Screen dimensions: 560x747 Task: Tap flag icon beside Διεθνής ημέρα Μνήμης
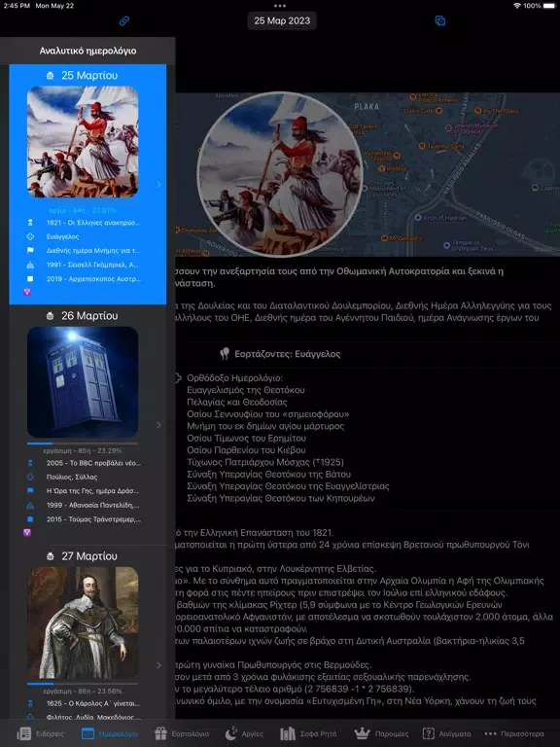30,251
